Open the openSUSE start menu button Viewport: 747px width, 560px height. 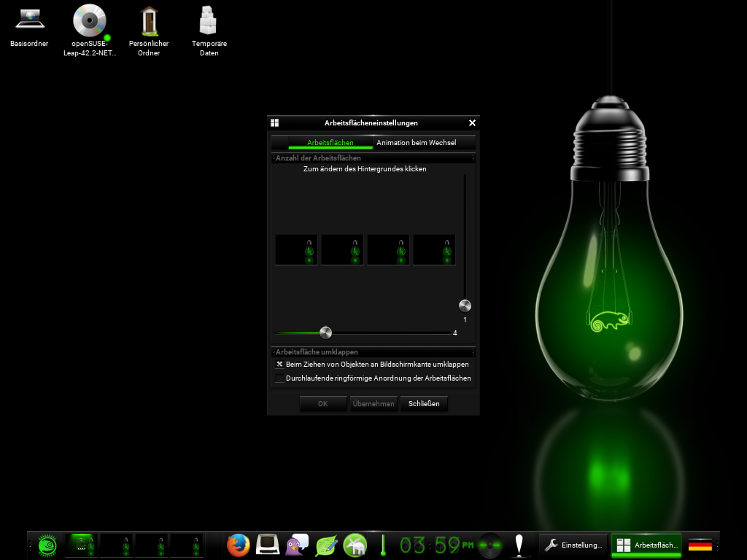[x=47, y=545]
